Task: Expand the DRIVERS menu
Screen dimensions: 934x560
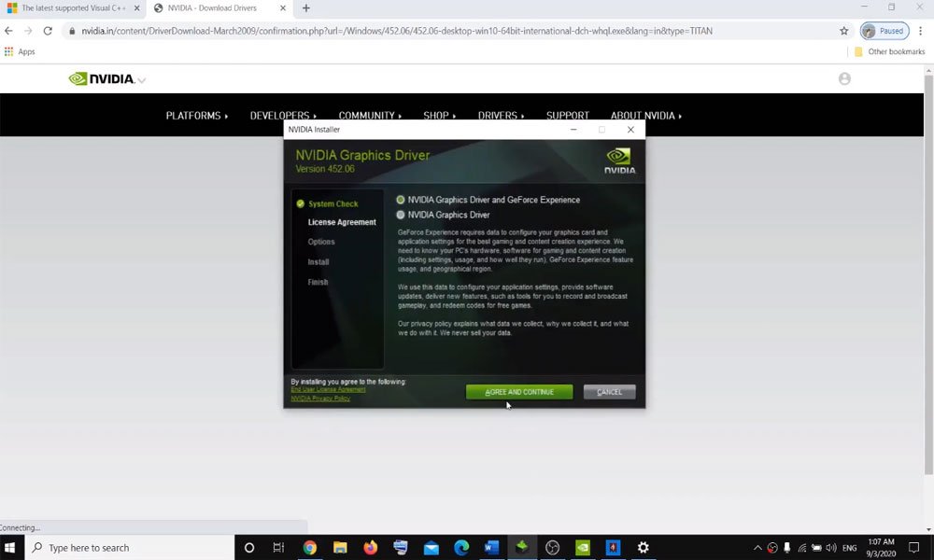Action: click(x=501, y=116)
